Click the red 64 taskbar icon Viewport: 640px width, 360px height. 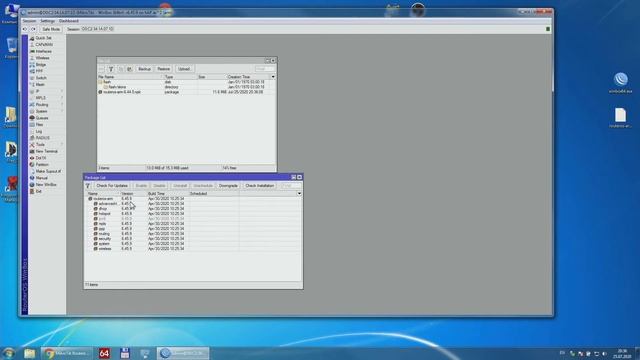click(104, 353)
